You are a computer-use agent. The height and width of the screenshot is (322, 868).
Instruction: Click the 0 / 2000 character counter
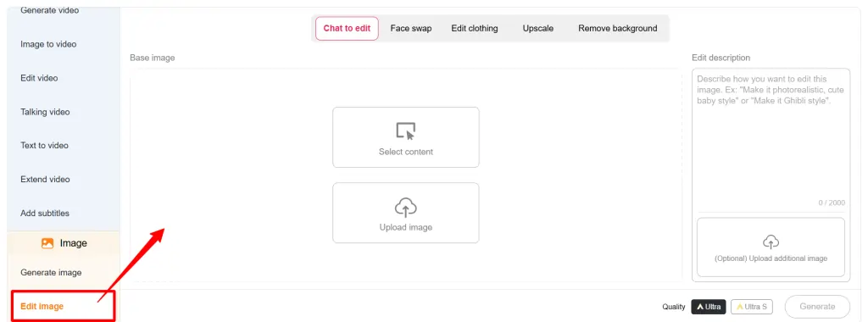(832, 203)
